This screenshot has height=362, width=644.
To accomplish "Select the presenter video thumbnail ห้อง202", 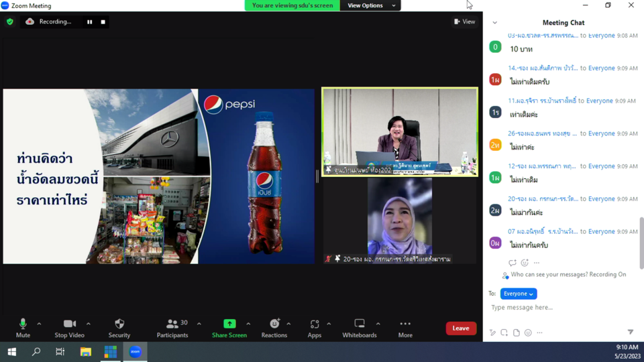I will coord(400,132).
